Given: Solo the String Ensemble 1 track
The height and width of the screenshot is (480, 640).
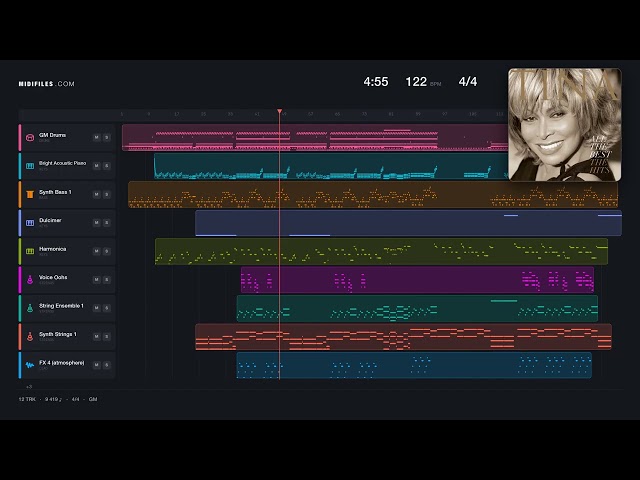Looking at the screenshot, I should pos(107,308).
